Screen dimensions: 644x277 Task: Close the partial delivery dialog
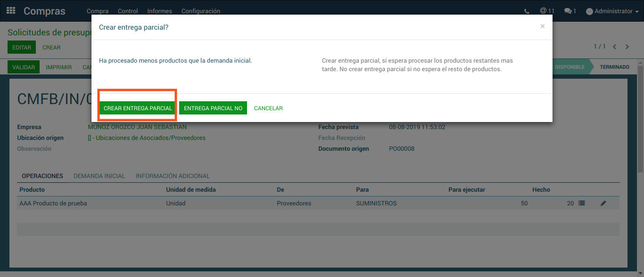[x=542, y=26]
